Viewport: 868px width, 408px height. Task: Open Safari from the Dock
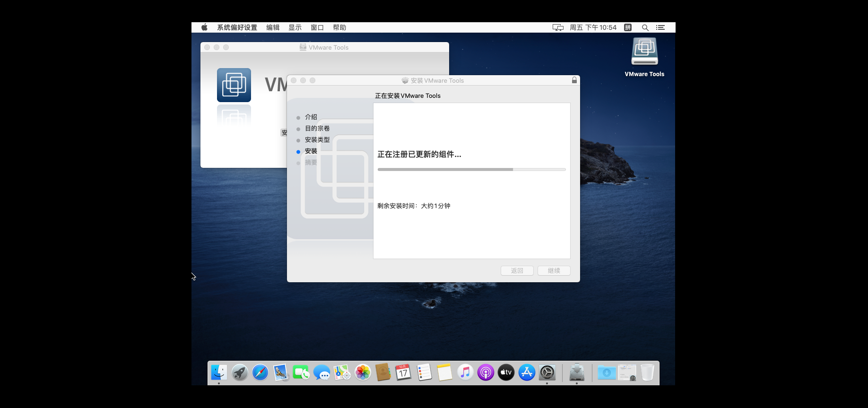pos(260,373)
